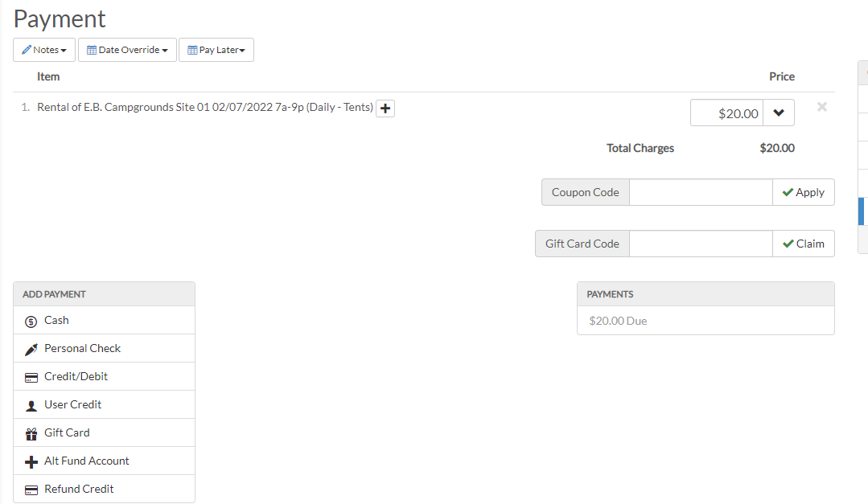This screenshot has height=504, width=868.
Task: Click the ADD PAYMENT panel header
Action: (104, 294)
